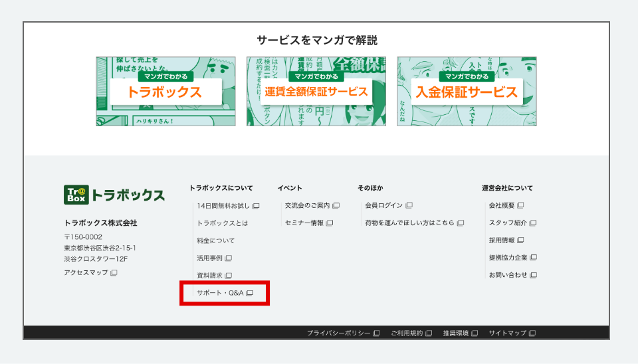
Task: Click external-link icon beside ご利用規約
Action: coord(429,333)
